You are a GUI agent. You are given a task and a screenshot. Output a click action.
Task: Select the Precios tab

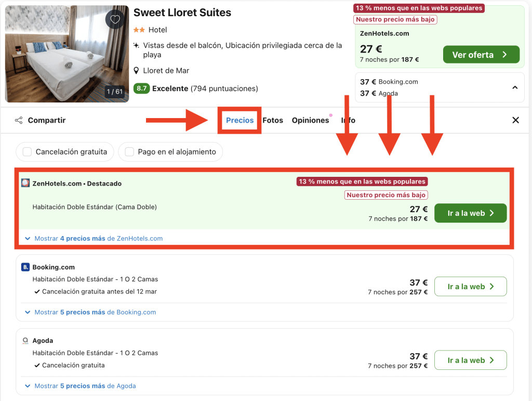pyautogui.click(x=240, y=120)
